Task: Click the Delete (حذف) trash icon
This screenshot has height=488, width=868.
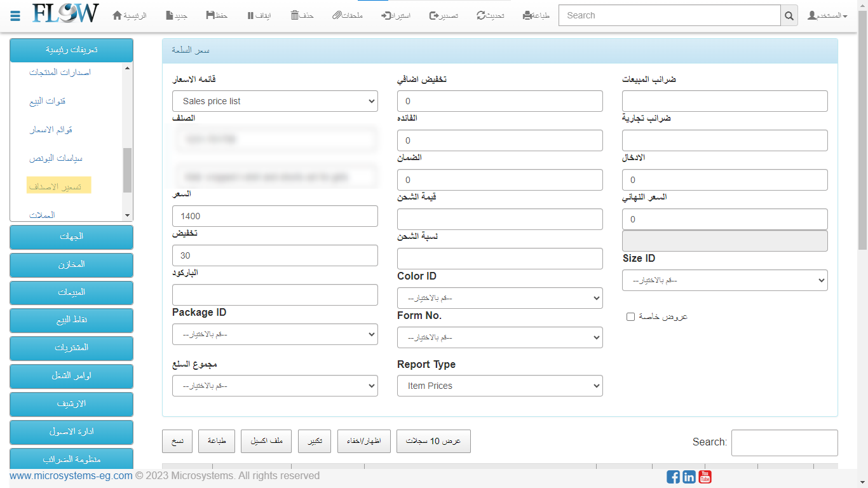Action: 295,15
